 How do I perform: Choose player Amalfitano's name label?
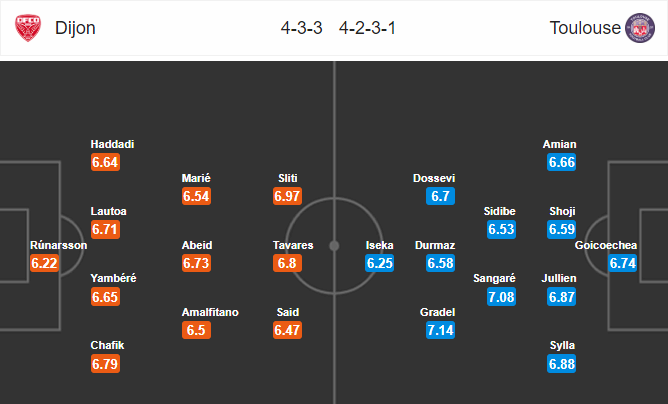(x=210, y=312)
